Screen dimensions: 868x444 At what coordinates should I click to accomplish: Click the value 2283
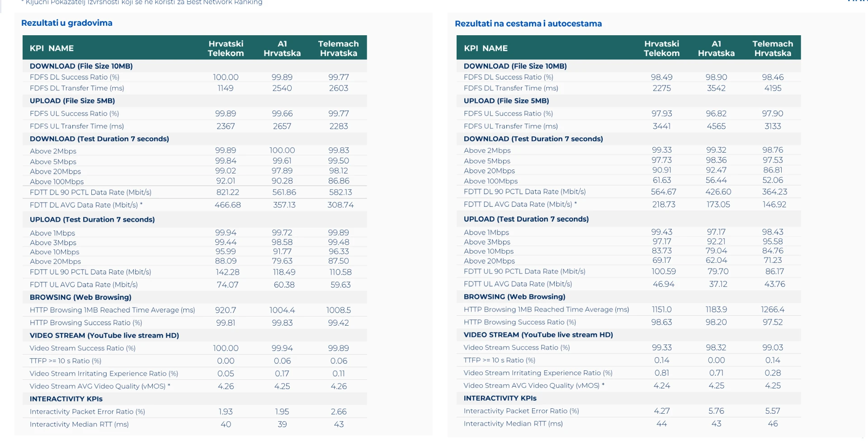[339, 126]
